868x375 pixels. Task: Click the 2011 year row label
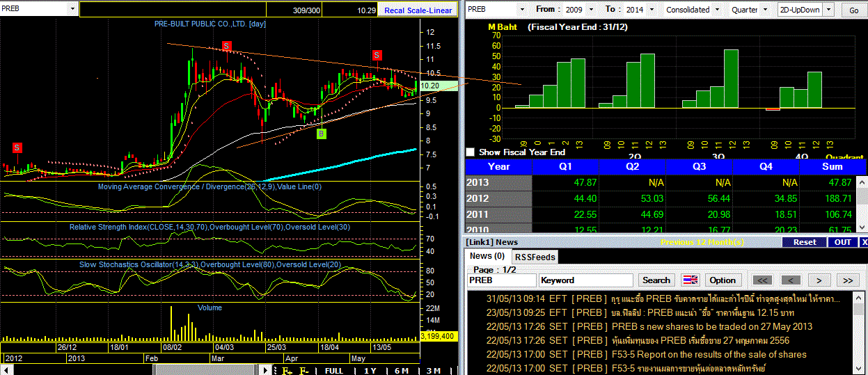click(498, 214)
